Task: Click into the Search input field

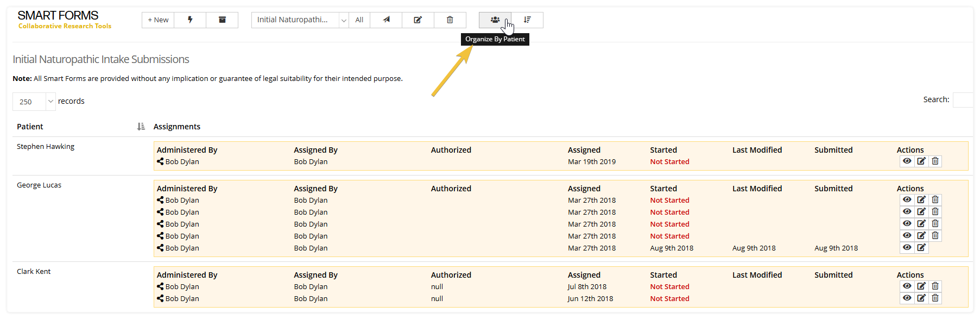Action: pyautogui.click(x=963, y=100)
